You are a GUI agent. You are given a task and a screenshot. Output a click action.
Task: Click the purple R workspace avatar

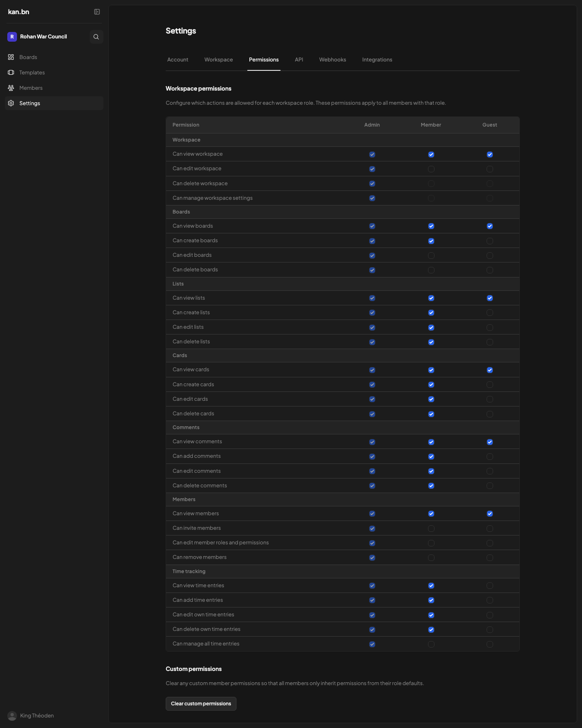click(12, 37)
